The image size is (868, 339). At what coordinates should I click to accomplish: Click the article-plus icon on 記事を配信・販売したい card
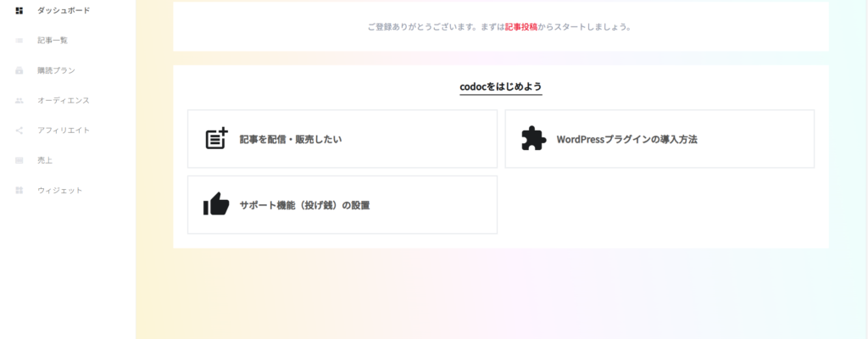217,139
